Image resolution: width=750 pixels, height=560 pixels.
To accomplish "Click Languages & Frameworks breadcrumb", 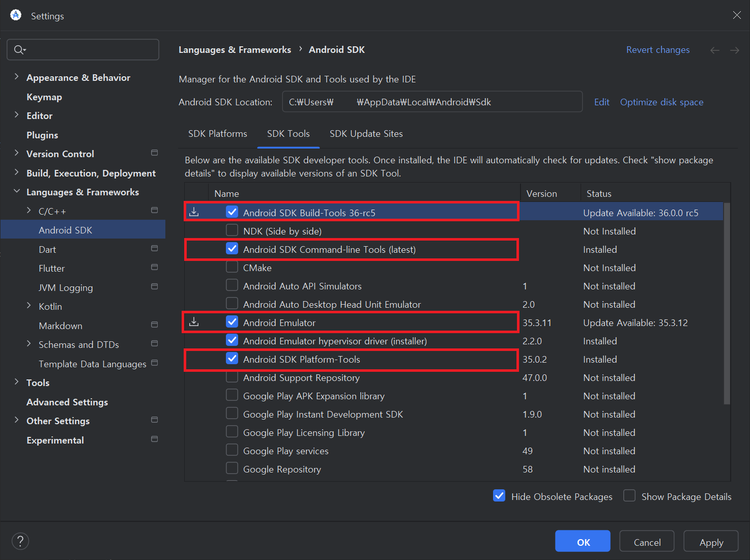I will (x=235, y=50).
